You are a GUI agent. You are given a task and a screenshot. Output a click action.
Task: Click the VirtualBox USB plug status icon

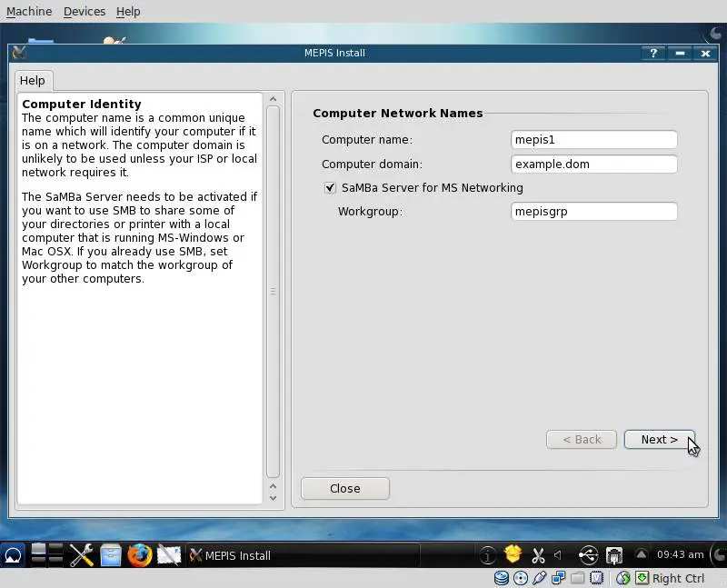[540, 578]
